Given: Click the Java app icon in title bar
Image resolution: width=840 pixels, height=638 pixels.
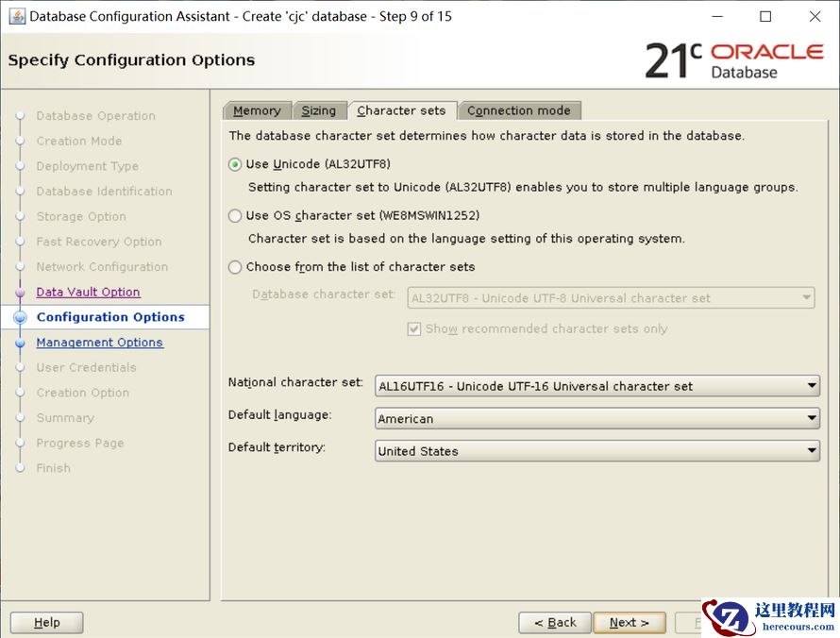Looking at the screenshot, I should tap(17, 16).
